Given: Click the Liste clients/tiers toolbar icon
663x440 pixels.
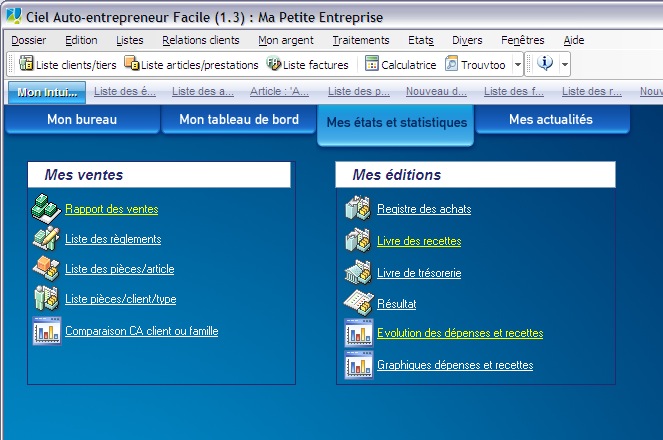Looking at the screenshot, I should click(x=26, y=63).
